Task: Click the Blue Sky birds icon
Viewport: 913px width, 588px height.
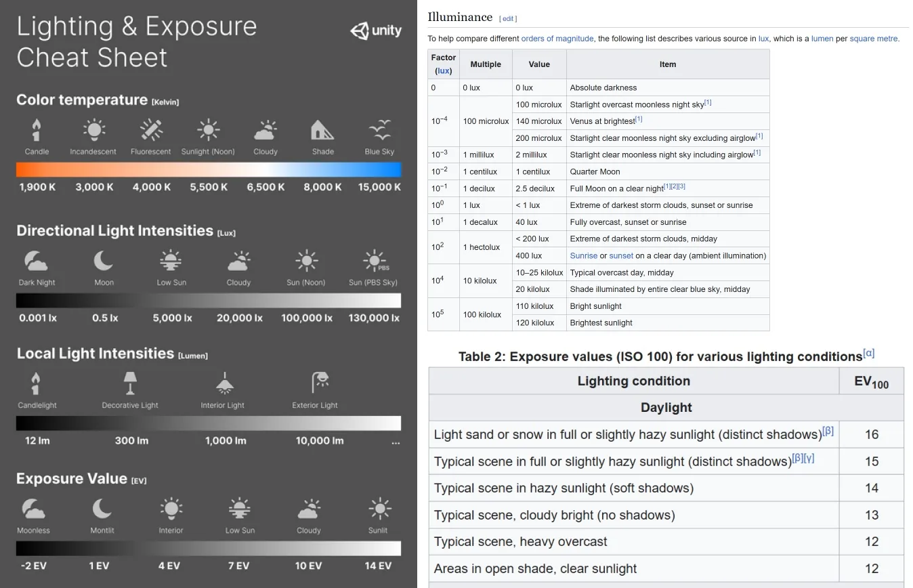Action: pos(379,129)
